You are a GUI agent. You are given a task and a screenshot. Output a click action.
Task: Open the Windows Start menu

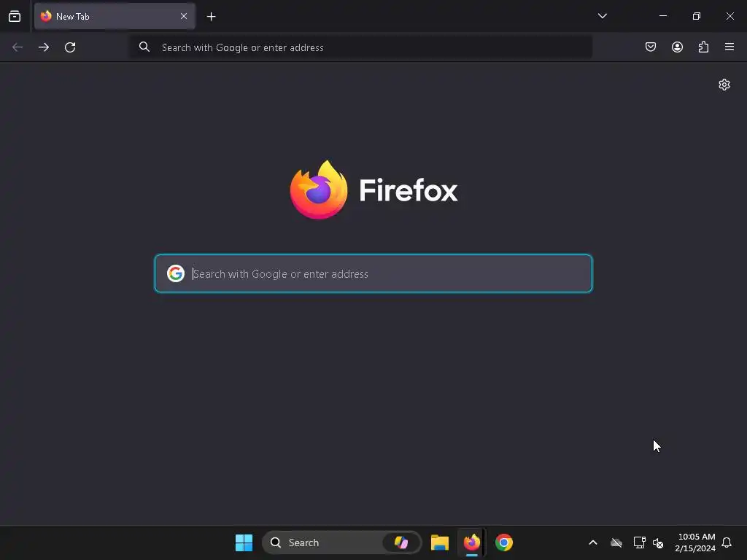(x=244, y=542)
